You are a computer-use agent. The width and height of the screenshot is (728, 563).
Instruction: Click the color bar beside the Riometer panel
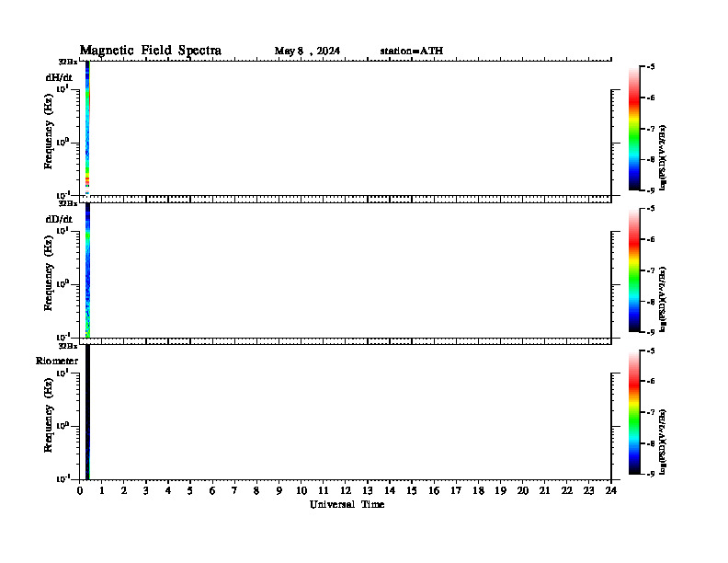634,412
